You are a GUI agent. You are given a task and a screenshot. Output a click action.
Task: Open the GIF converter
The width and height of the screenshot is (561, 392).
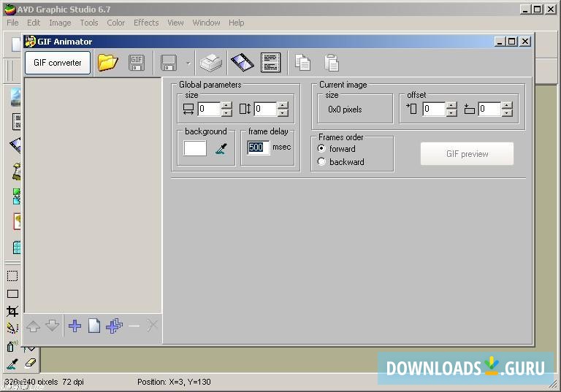point(58,63)
